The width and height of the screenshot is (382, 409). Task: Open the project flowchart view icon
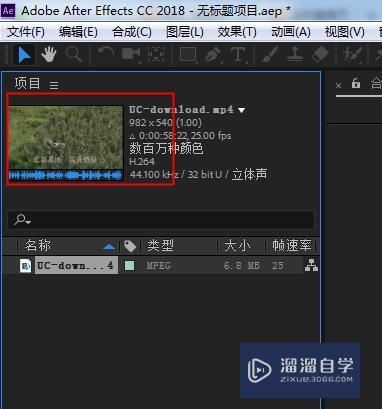(311, 266)
